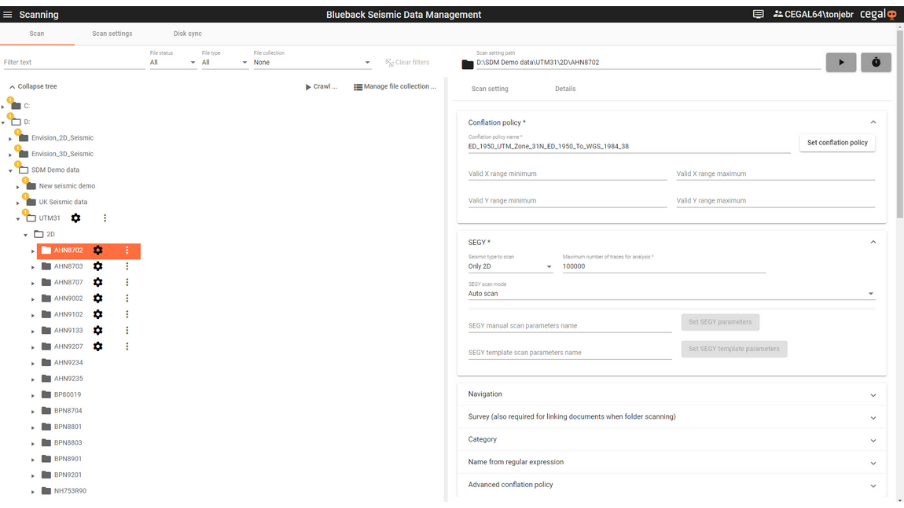Expand the Navigation section

(672, 394)
